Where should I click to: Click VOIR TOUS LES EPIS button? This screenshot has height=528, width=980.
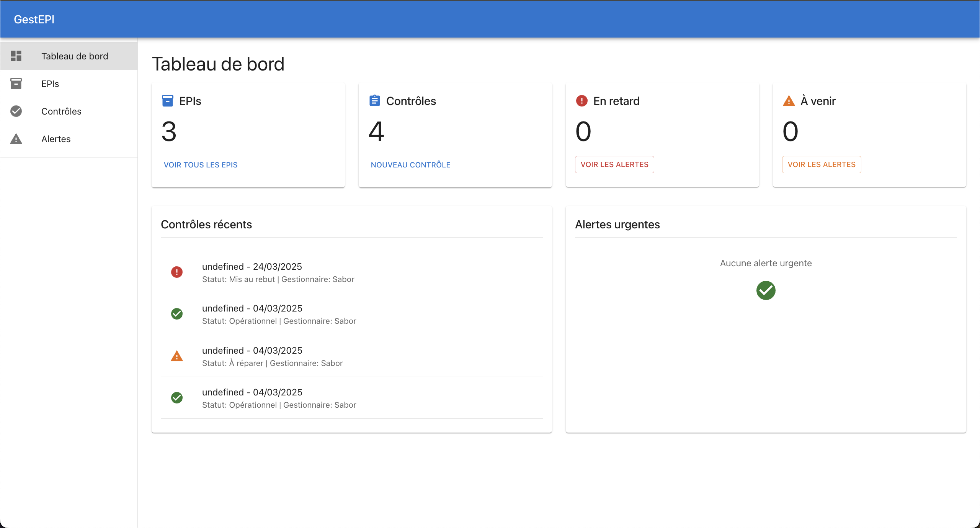point(201,165)
